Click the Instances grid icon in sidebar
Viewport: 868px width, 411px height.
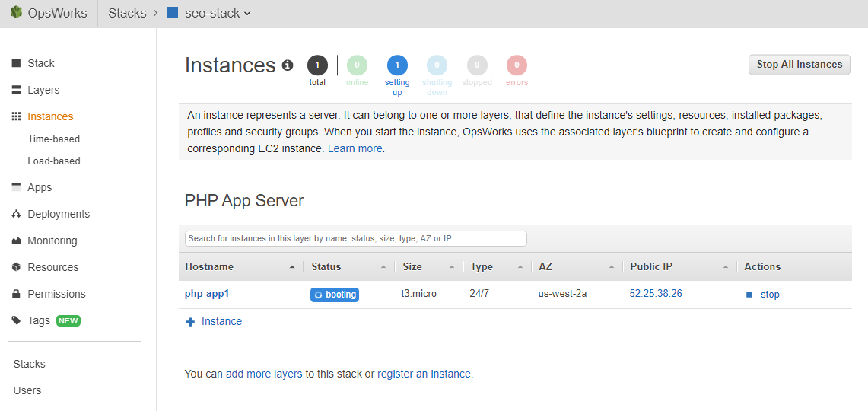[16, 116]
